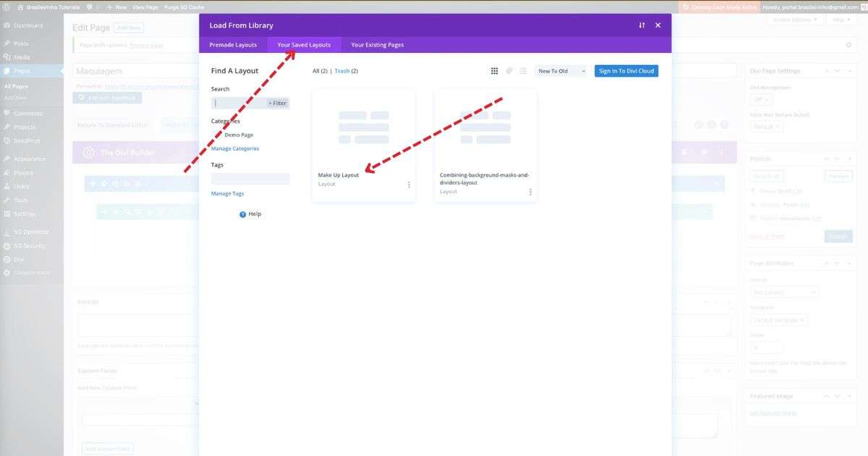
Task: Show All (2) layouts
Action: pyautogui.click(x=320, y=71)
